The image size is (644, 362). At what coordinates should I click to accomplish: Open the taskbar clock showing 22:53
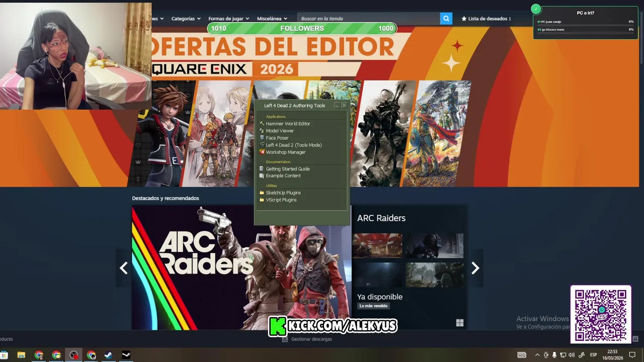[612, 355]
